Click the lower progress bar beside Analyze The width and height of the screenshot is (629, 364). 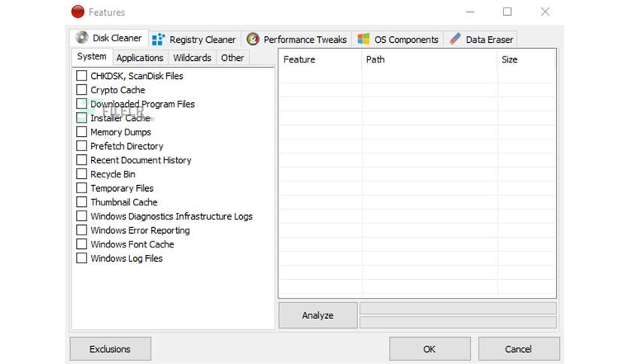pyautogui.click(x=458, y=323)
